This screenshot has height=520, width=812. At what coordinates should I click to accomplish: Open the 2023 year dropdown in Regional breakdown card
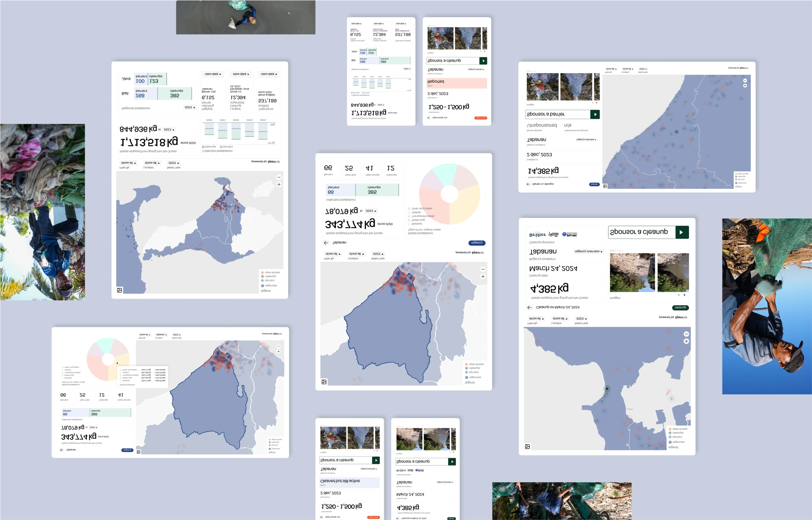190,107
